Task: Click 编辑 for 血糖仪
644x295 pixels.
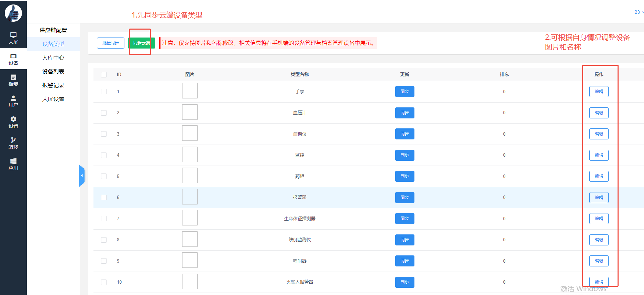Action: coord(599,134)
